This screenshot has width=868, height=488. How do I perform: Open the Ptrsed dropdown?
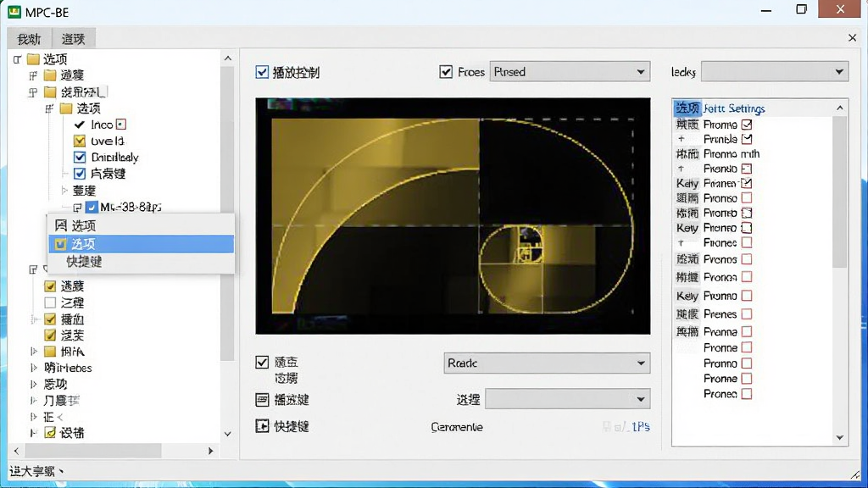pyautogui.click(x=570, y=72)
